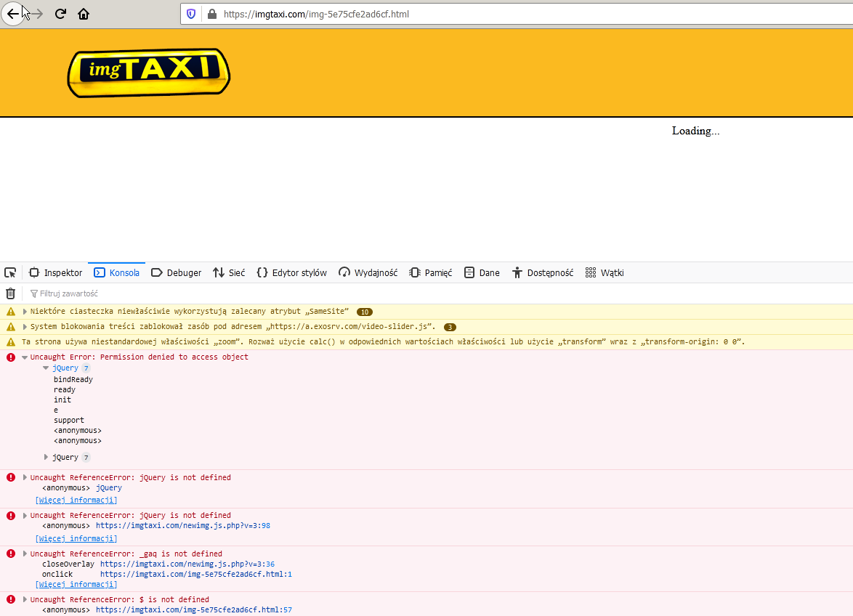Click the padlock security icon in address bar
The height and width of the screenshot is (616, 853).
211,14
